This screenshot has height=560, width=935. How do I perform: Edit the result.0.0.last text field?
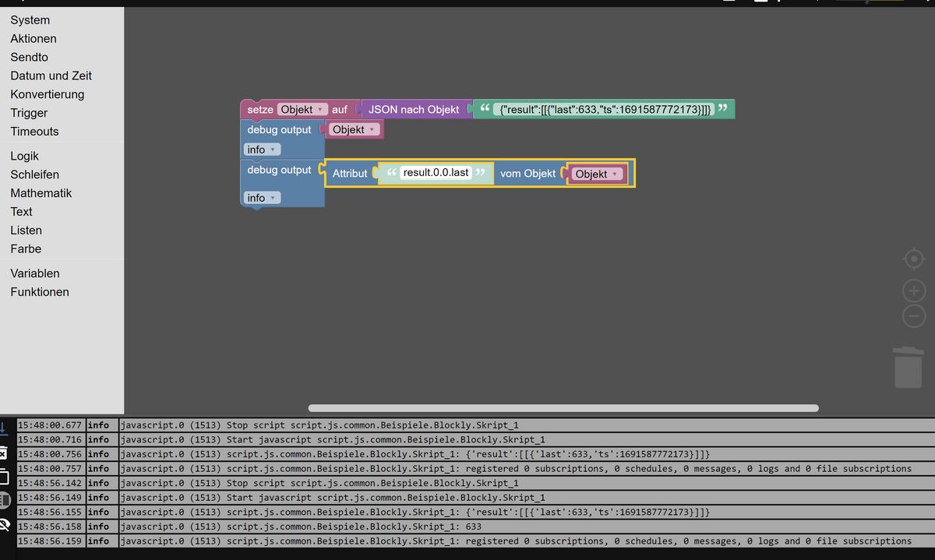point(436,172)
